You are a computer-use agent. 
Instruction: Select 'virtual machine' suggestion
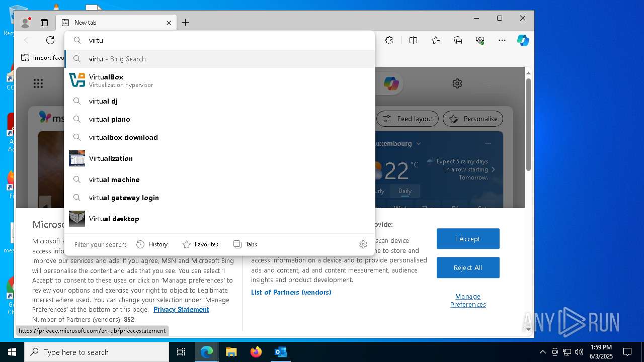click(x=220, y=179)
